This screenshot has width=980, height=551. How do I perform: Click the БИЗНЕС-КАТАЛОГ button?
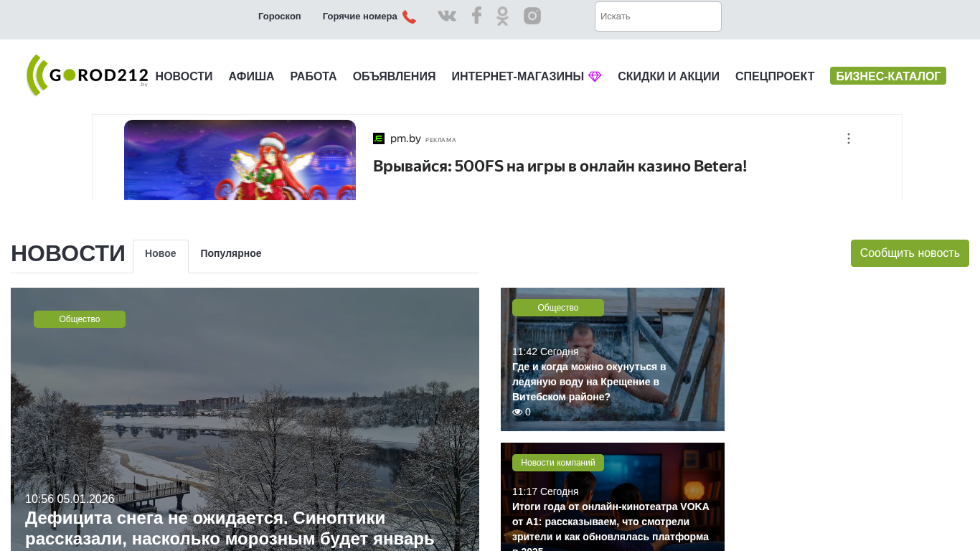coord(888,76)
